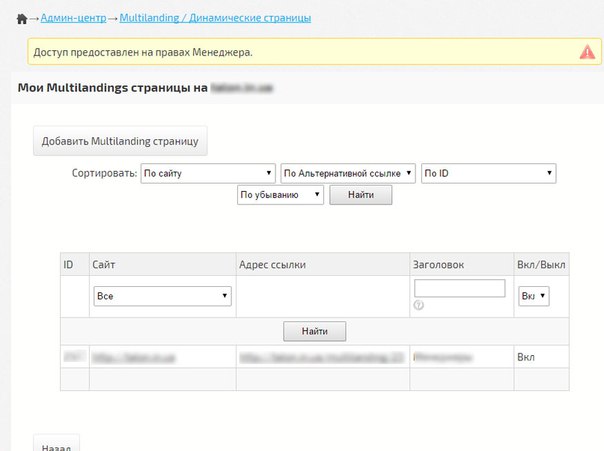Open the По убыванию order dropdown
The width and height of the screenshot is (604, 451).
(280, 195)
